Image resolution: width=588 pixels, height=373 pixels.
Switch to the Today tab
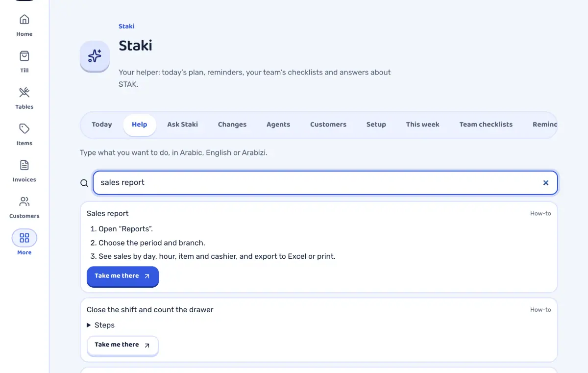click(x=102, y=124)
